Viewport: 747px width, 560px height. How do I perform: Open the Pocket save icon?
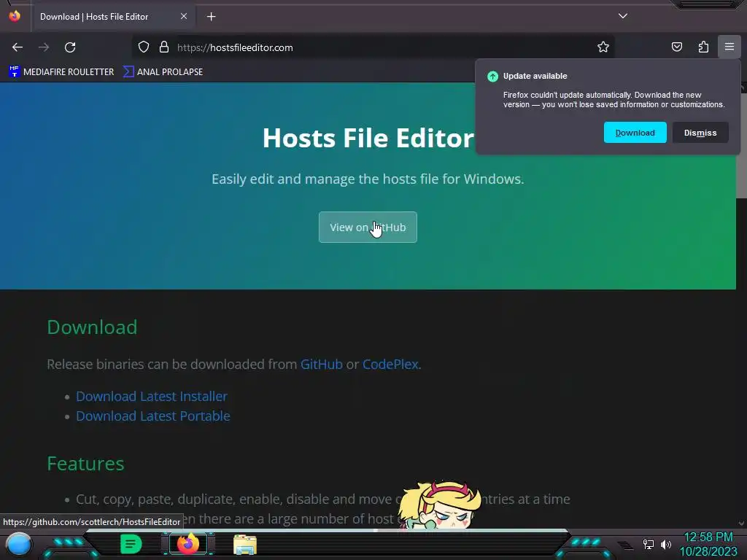[x=676, y=47]
